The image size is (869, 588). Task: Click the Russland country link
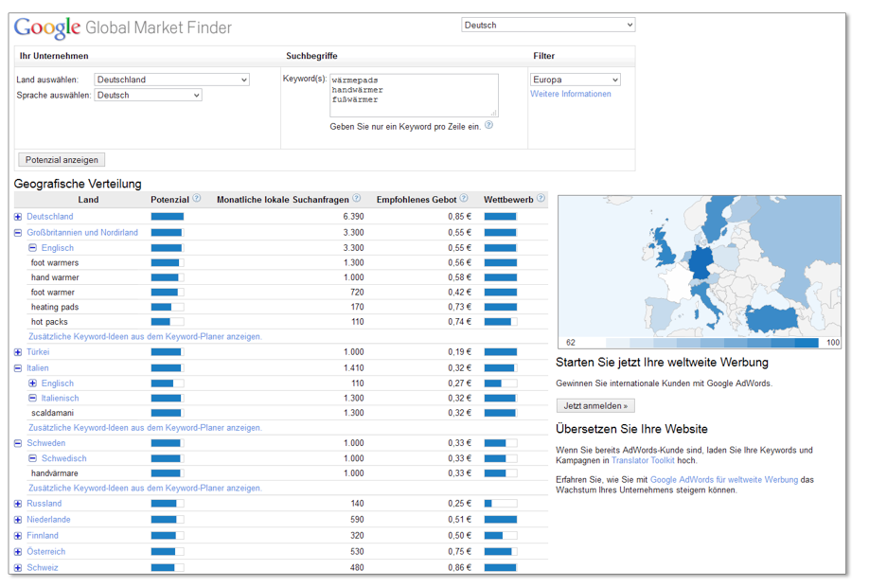pos(44,504)
